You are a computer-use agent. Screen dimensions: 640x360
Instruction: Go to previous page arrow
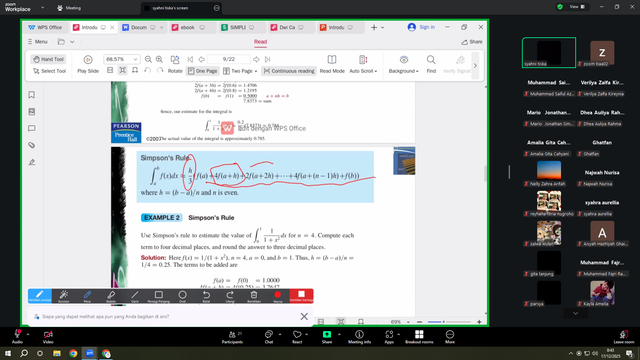coord(201,59)
